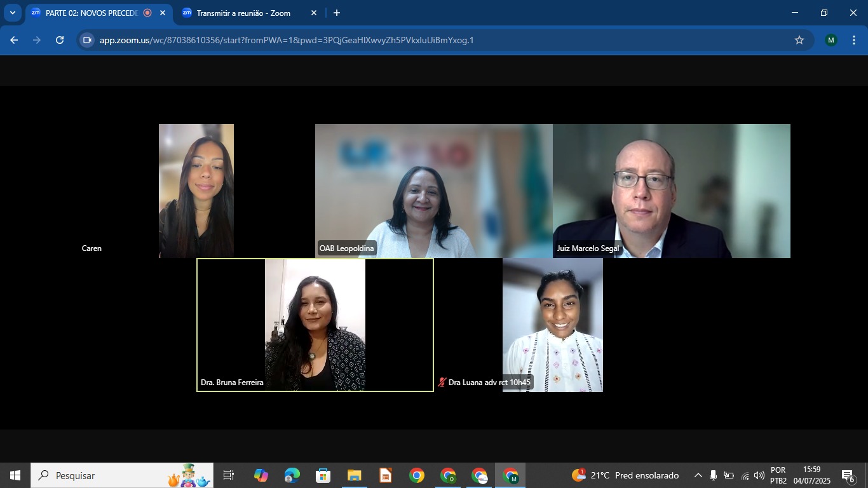This screenshot has height=488, width=868.
Task: Select Dra. Bruna Ferreira's video tile
Action: 315,325
